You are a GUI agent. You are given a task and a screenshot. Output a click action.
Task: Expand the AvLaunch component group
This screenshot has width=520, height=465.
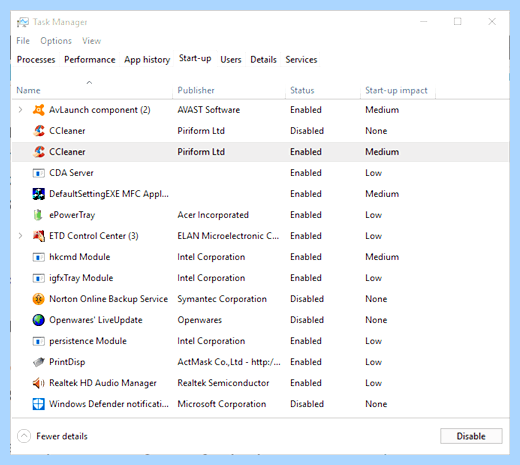(x=20, y=110)
